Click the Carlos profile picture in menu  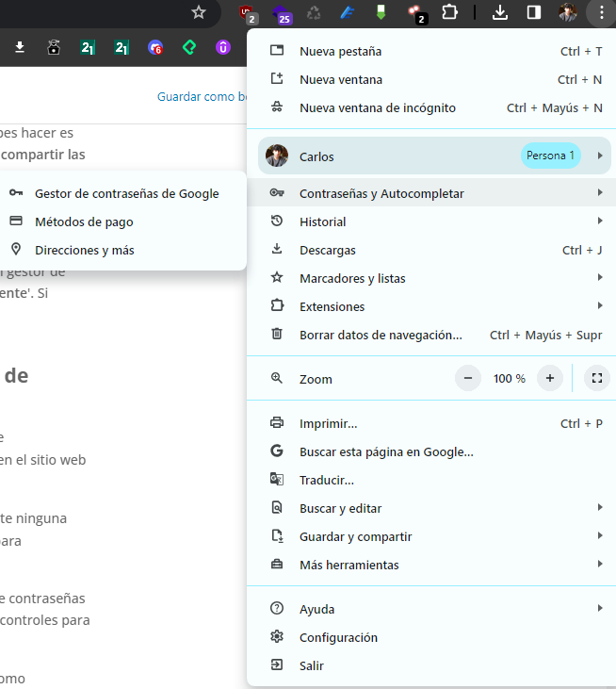(x=277, y=156)
